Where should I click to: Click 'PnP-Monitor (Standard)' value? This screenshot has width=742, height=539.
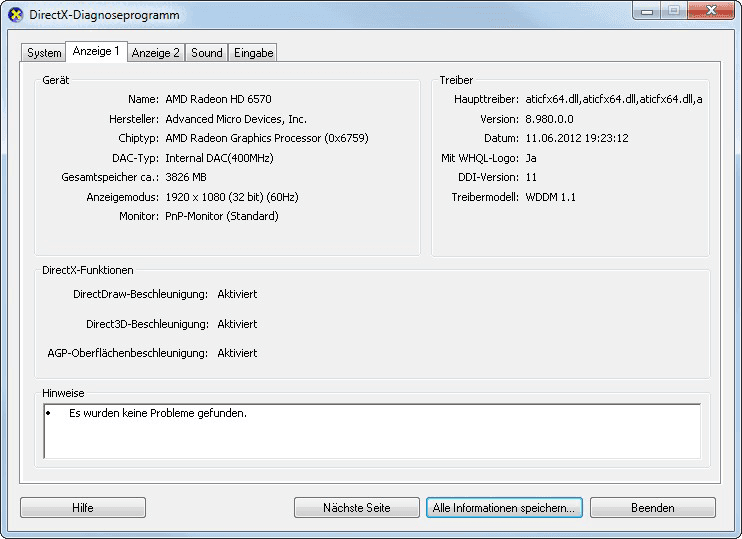(x=221, y=216)
